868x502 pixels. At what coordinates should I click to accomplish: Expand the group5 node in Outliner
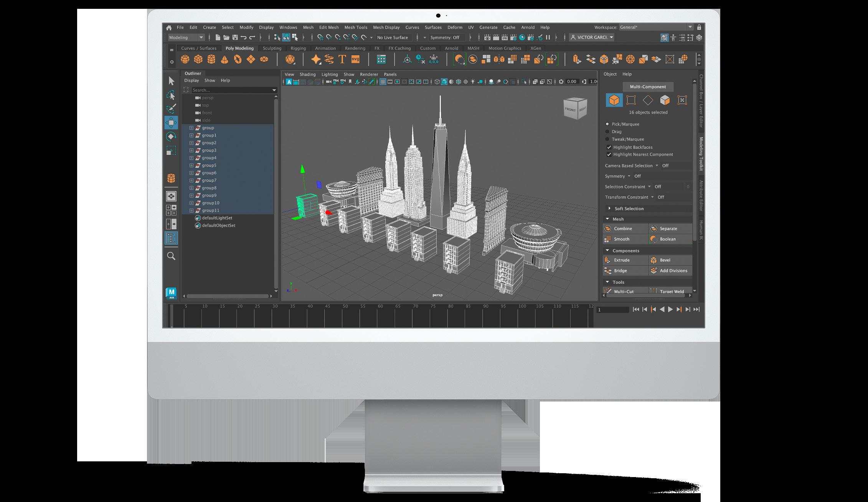191,165
